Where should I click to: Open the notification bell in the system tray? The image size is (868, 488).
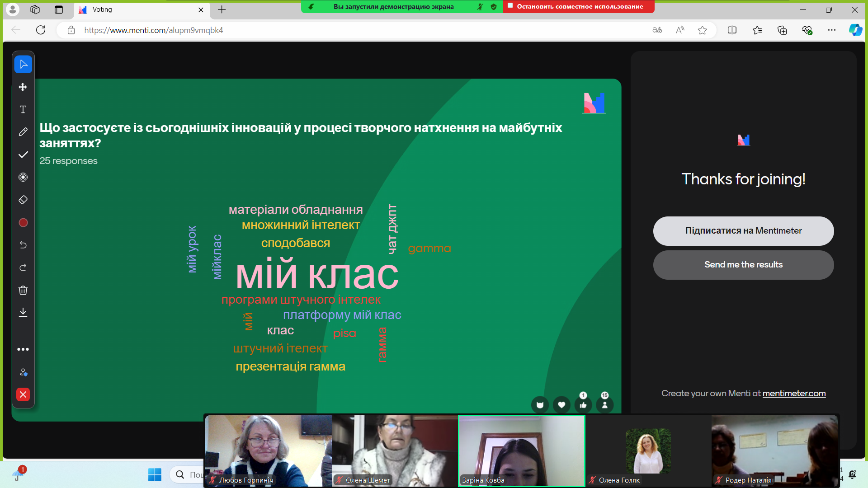pos(852,474)
